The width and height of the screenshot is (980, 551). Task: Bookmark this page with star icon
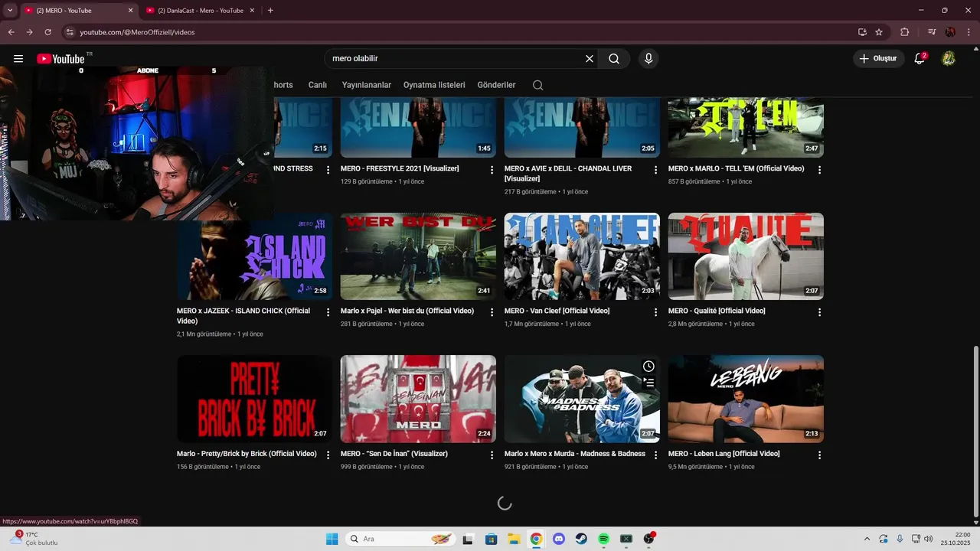(879, 32)
